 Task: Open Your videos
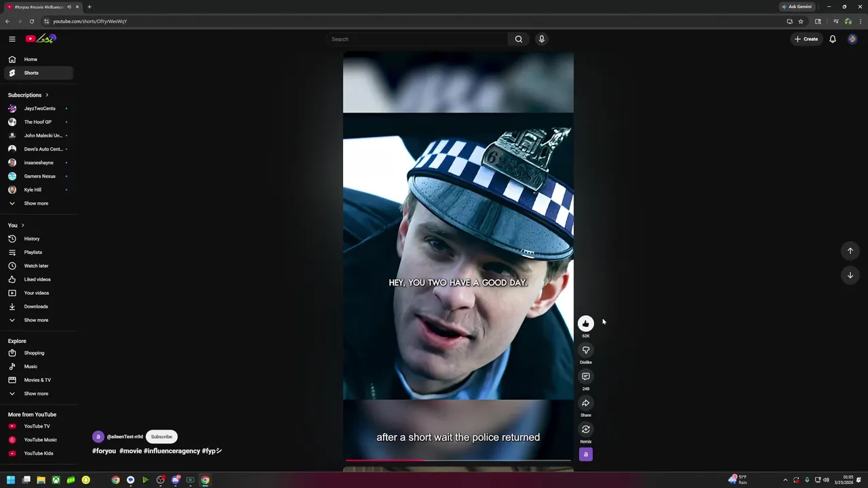[38, 293]
